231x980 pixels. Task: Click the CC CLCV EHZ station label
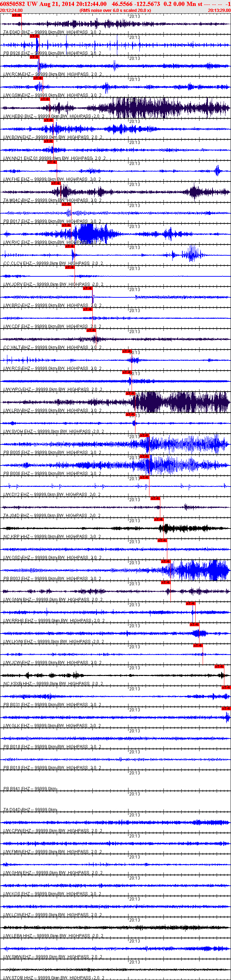[18, 263]
